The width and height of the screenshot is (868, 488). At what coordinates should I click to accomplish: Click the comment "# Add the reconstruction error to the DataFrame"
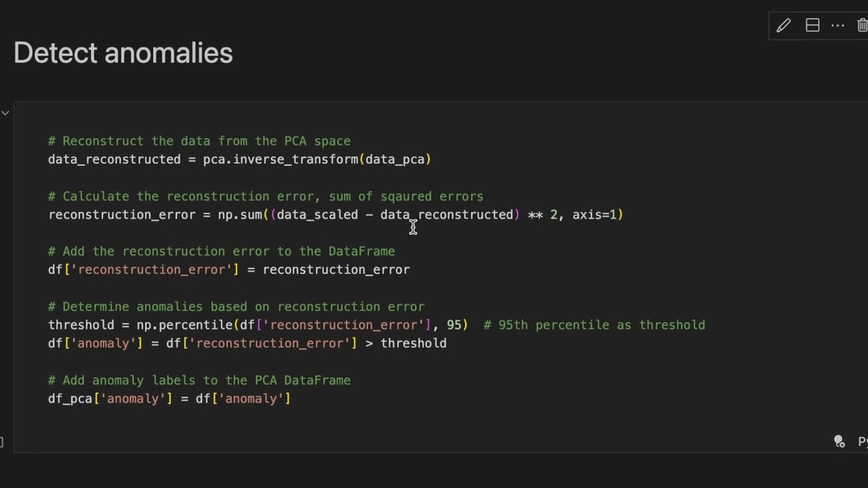click(222, 251)
